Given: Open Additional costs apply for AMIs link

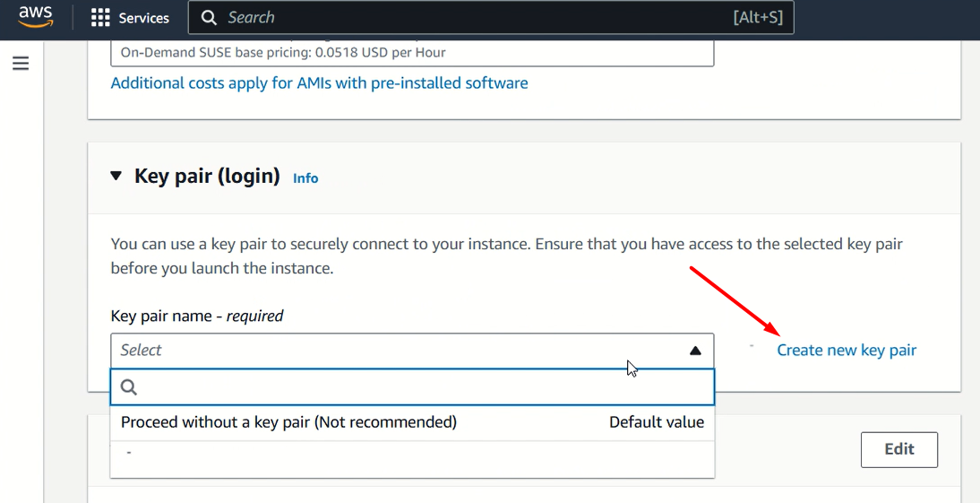Looking at the screenshot, I should pyautogui.click(x=319, y=83).
